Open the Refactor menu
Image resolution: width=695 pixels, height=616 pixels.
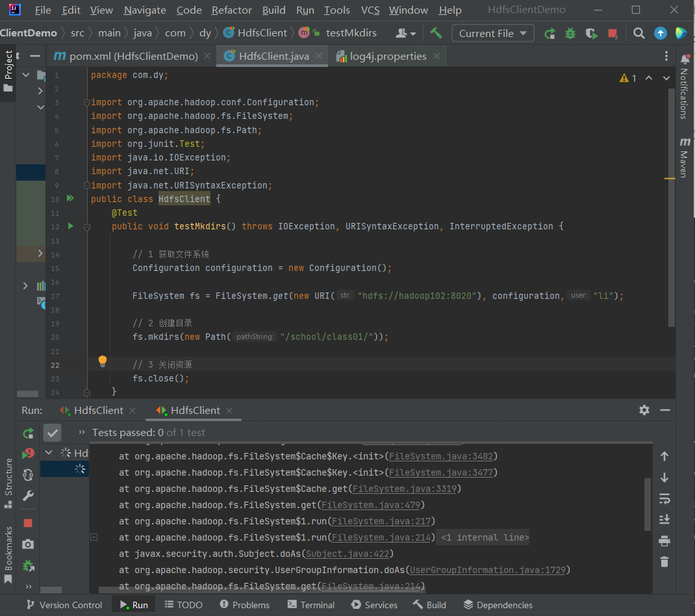click(x=231, y=10)
